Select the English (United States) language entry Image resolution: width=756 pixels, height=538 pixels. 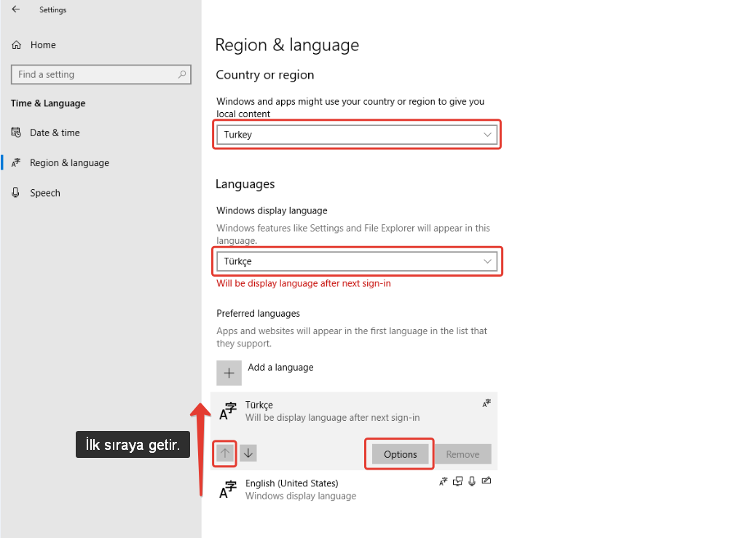291,488
